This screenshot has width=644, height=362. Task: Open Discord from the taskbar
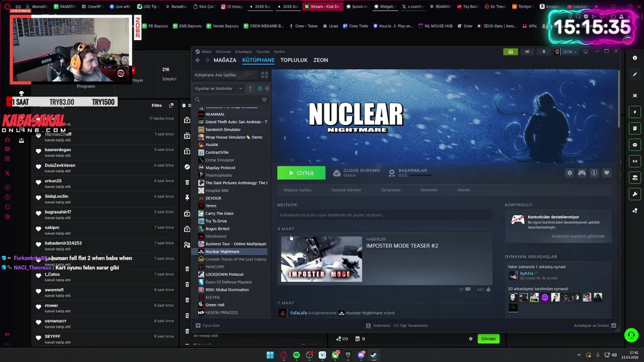[361, 355]
